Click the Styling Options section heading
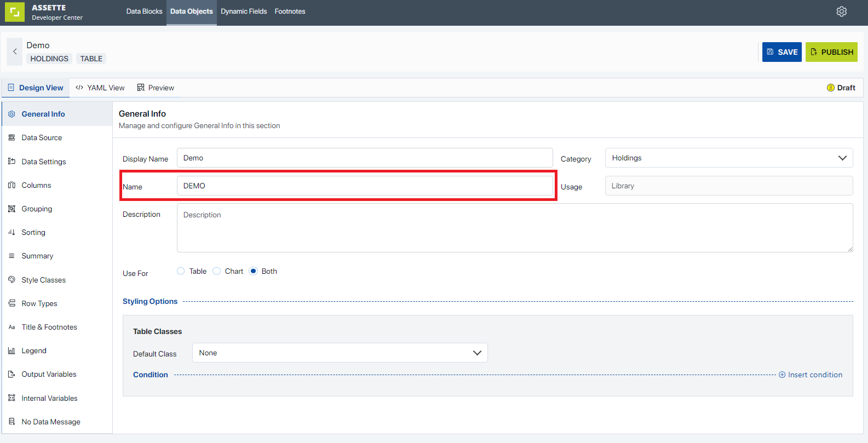Screen dimensions: 868x443 click(x=150, y=301)
